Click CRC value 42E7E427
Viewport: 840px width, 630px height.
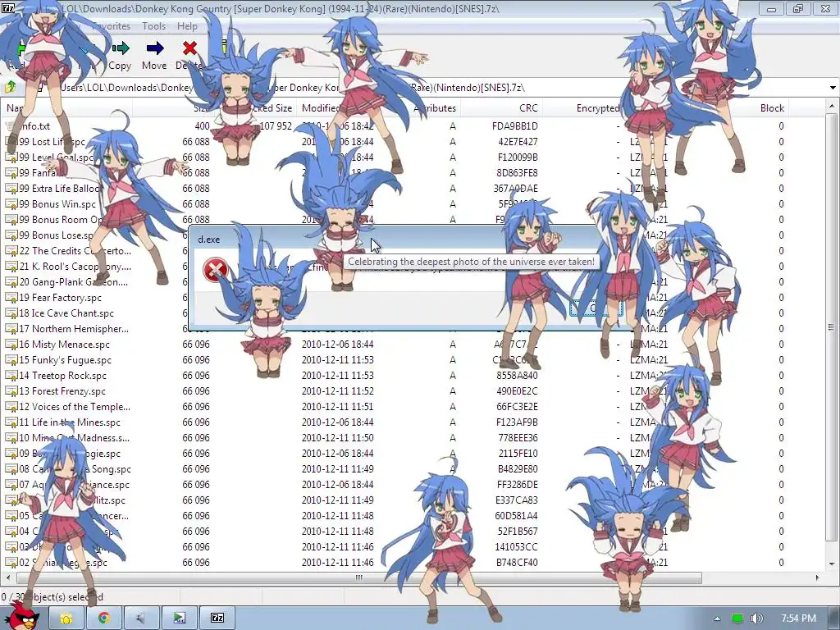[x=518, y=141]
